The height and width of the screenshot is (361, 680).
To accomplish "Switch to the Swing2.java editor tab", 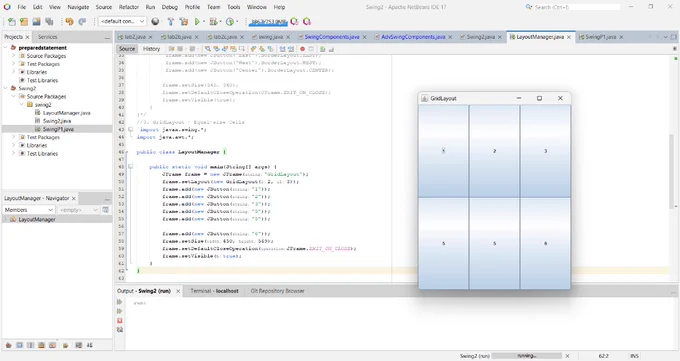I will (480, 37).
